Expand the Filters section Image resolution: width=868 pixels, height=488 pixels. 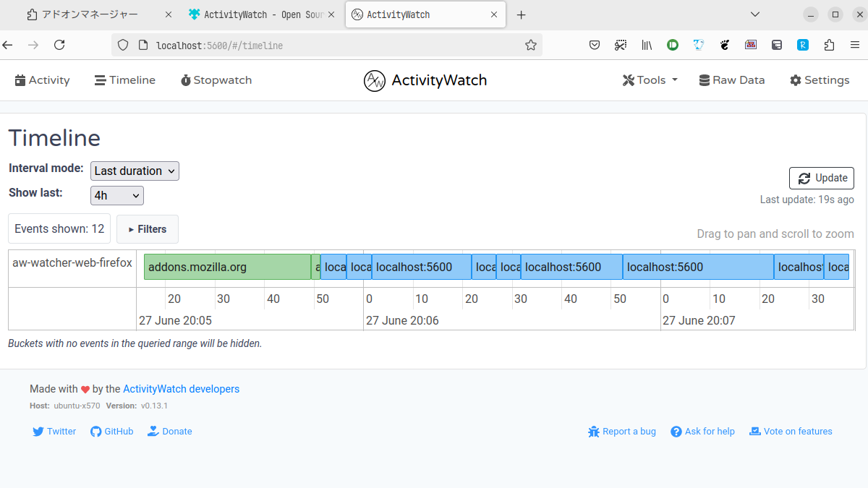(x=147, y=229)
